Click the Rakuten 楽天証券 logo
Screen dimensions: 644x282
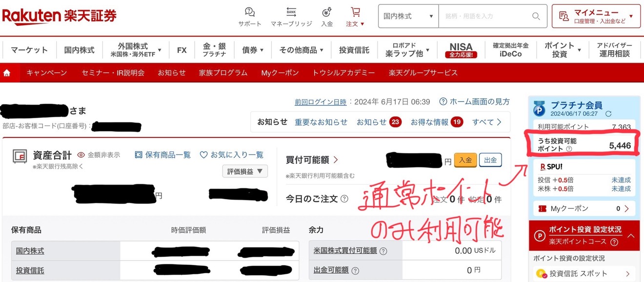click(x=60, y=16)
